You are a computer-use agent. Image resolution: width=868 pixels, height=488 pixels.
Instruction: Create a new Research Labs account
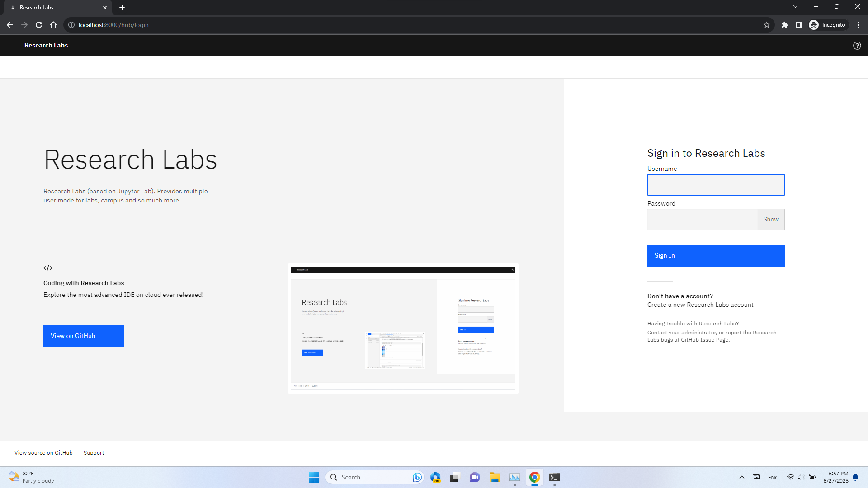tap(700, 305)
